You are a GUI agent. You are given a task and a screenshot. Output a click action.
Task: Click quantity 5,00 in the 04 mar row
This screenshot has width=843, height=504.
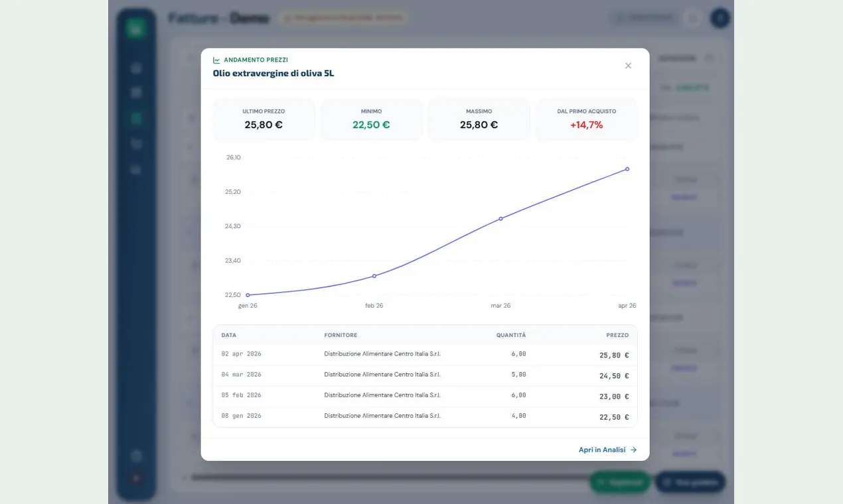click(518, 375)
